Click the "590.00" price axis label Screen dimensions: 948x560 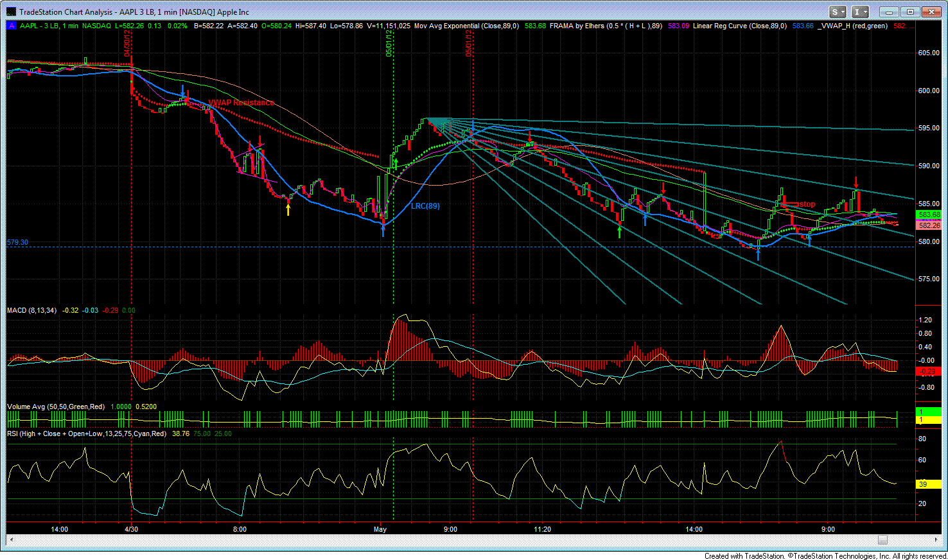click(x=928, y=166)
